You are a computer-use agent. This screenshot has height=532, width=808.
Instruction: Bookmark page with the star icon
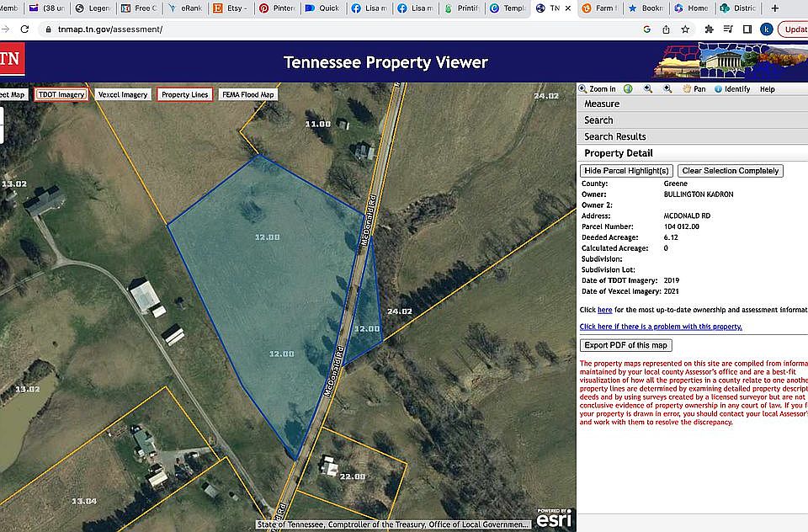(x=686, y=29)
